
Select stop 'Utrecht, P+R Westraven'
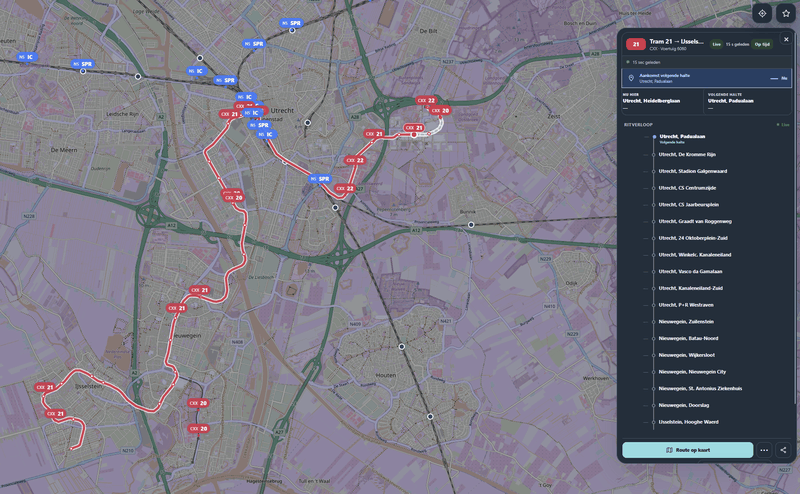(686, 305)
